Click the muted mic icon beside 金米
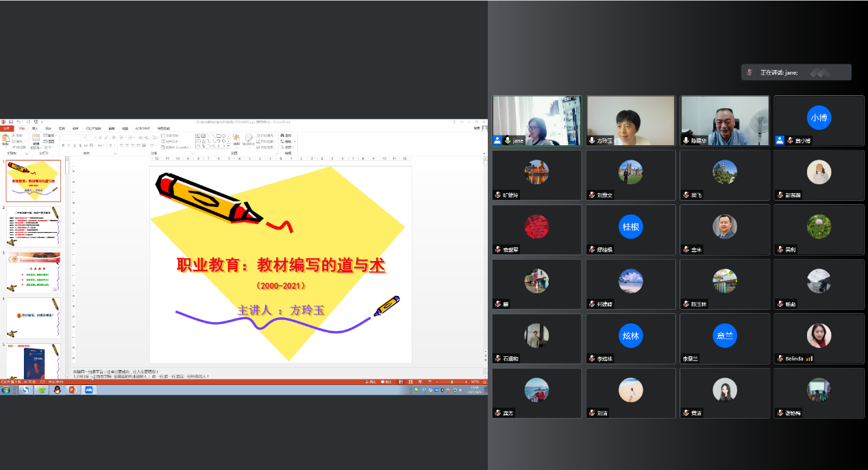Screen dimensions: 868x470 click(686, 249)
